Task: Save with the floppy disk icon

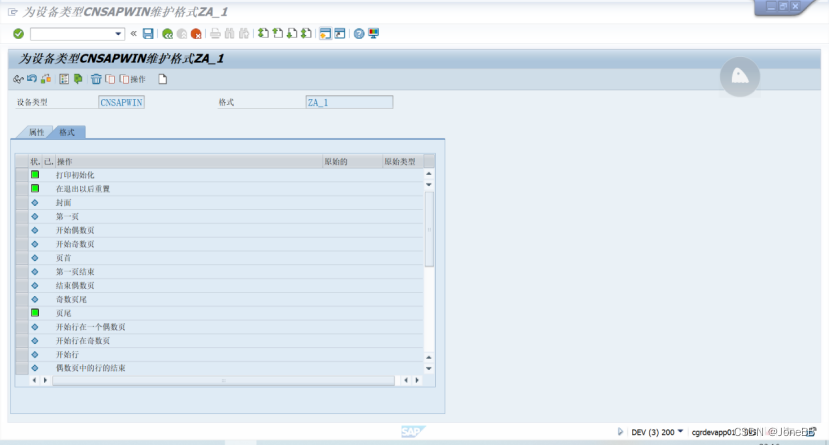Action: pyautogui.click(x=148, y=34)
